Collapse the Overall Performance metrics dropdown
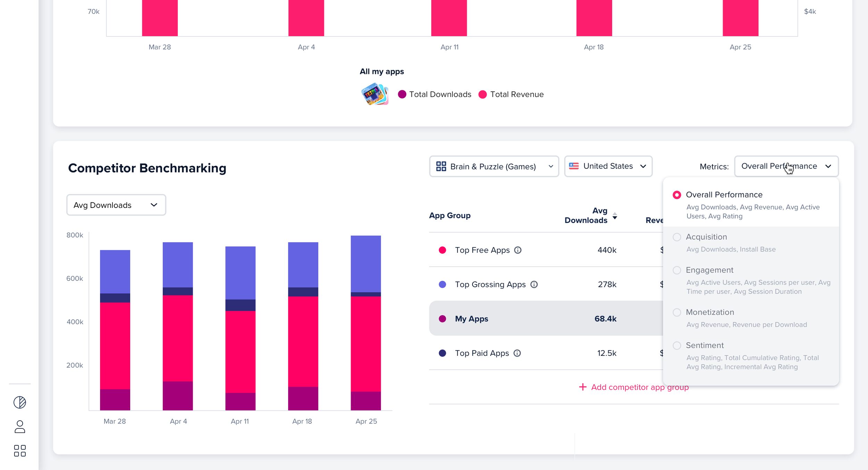The image size is (868, 470). tap(786, 166)
